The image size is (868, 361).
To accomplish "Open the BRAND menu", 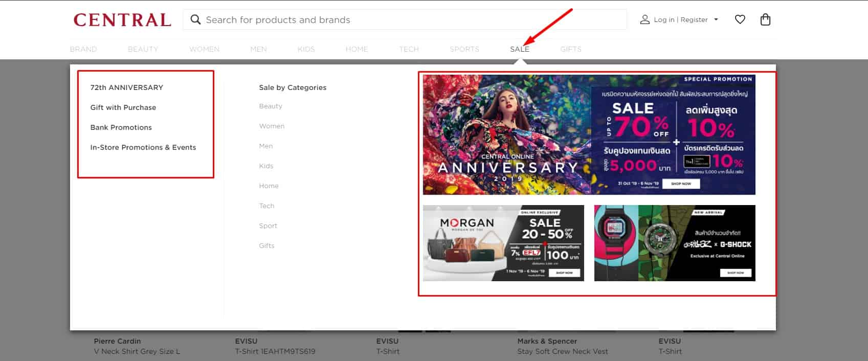I will (83, 49).
